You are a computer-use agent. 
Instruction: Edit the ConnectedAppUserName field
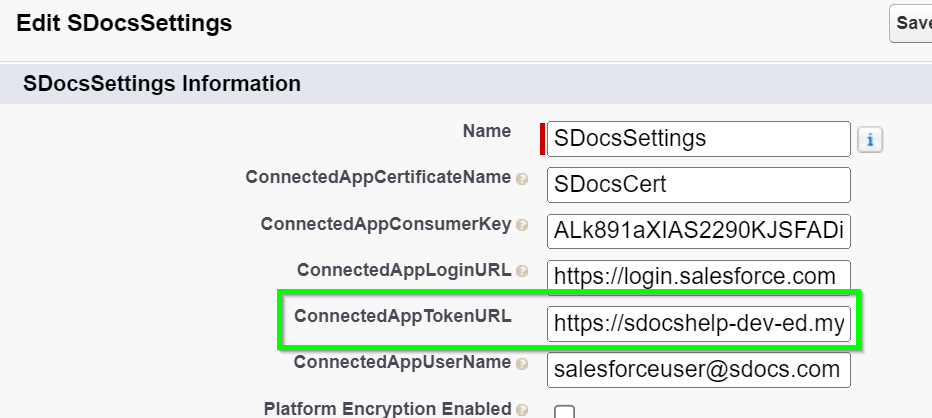click(x=698, y=370)
